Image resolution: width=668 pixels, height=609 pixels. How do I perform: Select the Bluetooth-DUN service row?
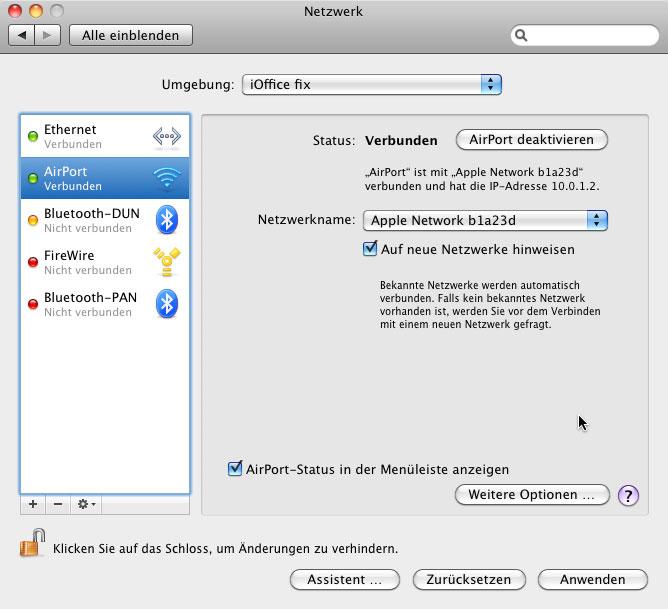pyautogui.click(x=105, y=220)
